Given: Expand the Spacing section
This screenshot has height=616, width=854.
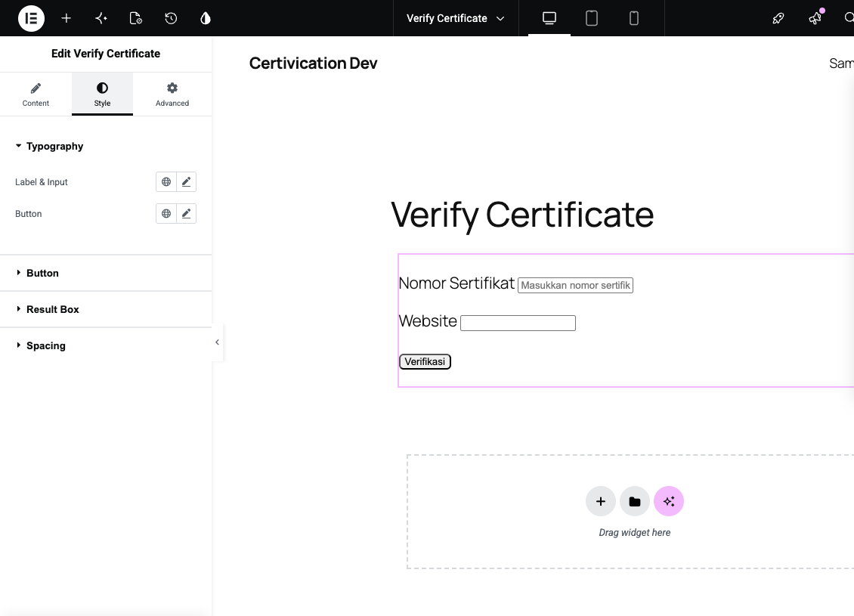Looking at the screenshot, I should pyautogui.click(x=106, y=346).
